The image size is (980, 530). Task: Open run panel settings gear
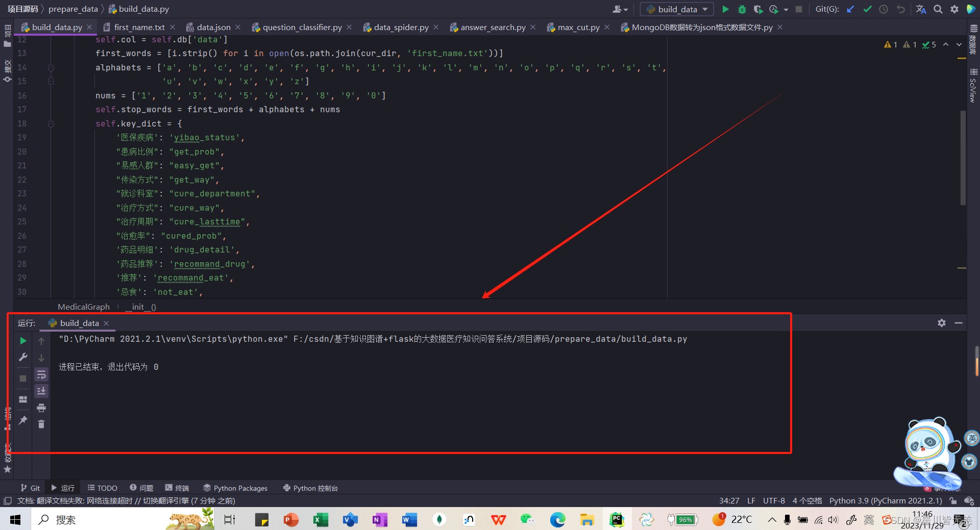[x=942, y=323]
